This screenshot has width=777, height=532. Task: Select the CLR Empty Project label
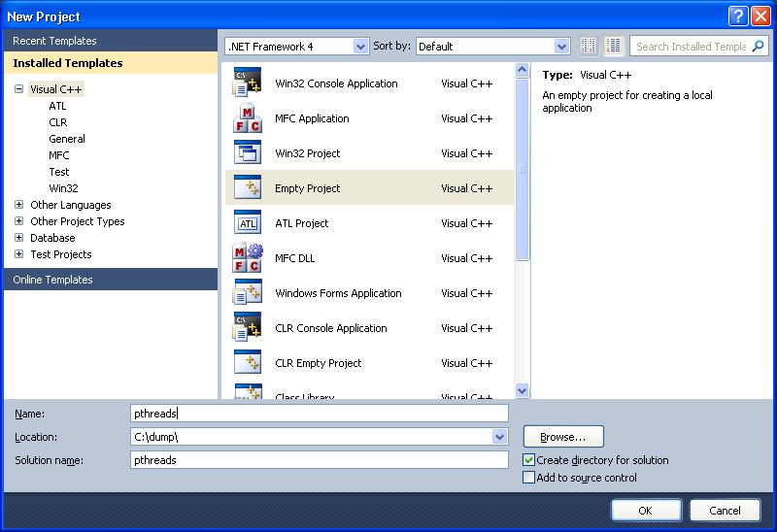pos(318,363)
